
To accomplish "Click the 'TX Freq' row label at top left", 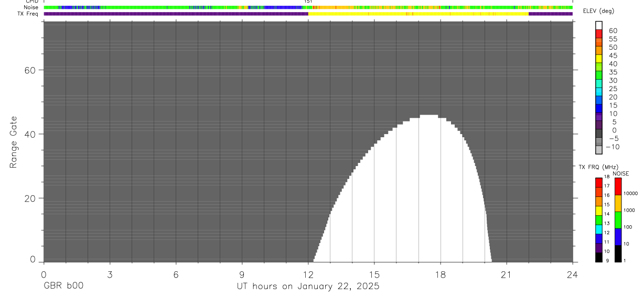I will point(28,14).
